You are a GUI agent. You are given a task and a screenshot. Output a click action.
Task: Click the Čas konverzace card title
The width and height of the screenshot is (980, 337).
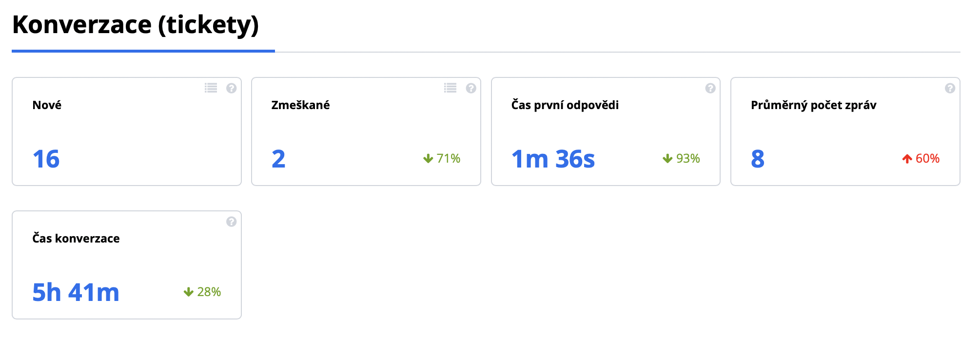pyautogui.click(x=76, y=239)
